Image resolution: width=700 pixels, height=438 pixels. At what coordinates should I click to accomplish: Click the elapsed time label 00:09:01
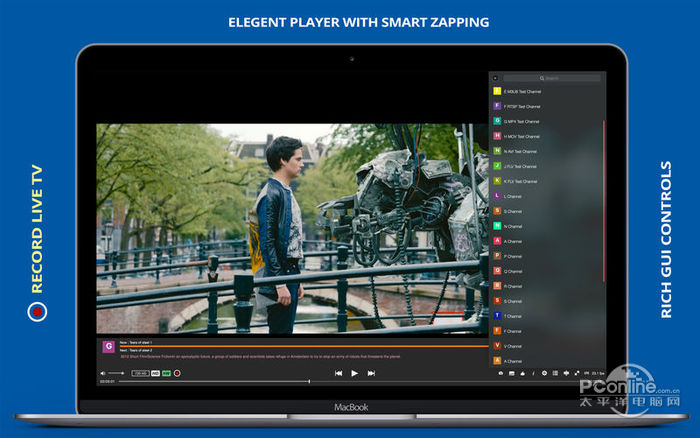107,382
